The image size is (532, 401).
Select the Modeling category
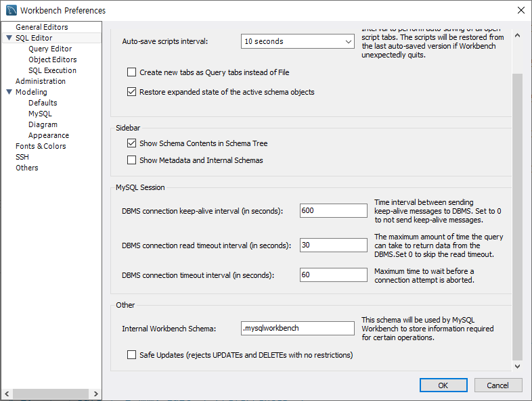coord(31,92)
